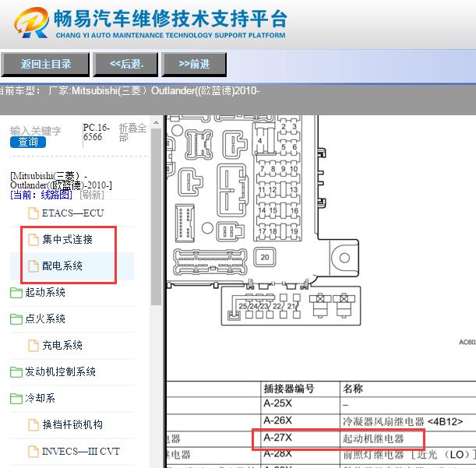The height and width of the screenshot is (468, 476).
Task: Click the platform logo icon
Action: tap(32, 23)
